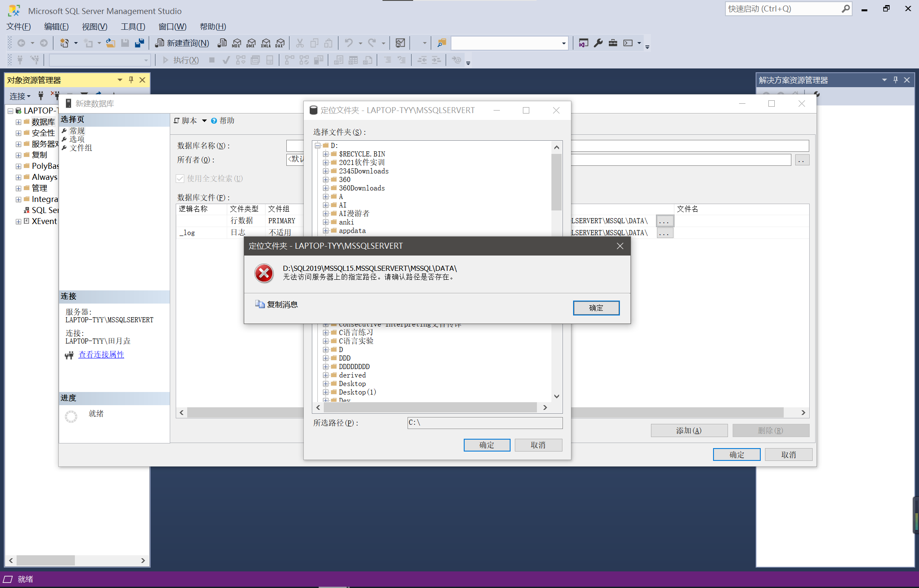
Task: Click the owner browse ellipsis button
Action: point(802,160)
